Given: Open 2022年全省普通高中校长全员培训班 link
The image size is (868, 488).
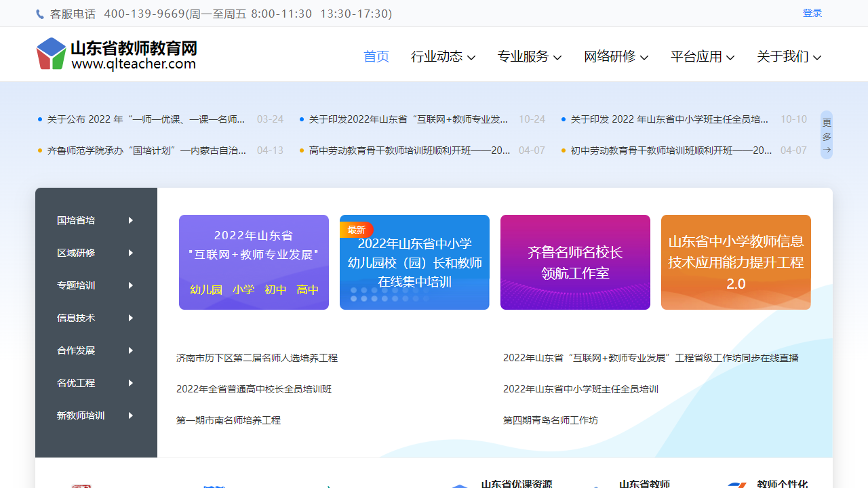Looking at the screenshot, I should coord(254,389).
